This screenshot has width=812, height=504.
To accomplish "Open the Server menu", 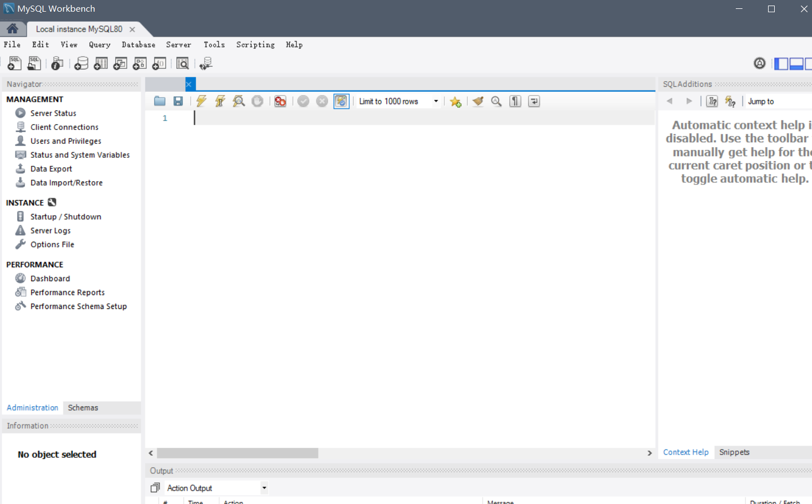I will pyautogui.click(x=179, y=44).
